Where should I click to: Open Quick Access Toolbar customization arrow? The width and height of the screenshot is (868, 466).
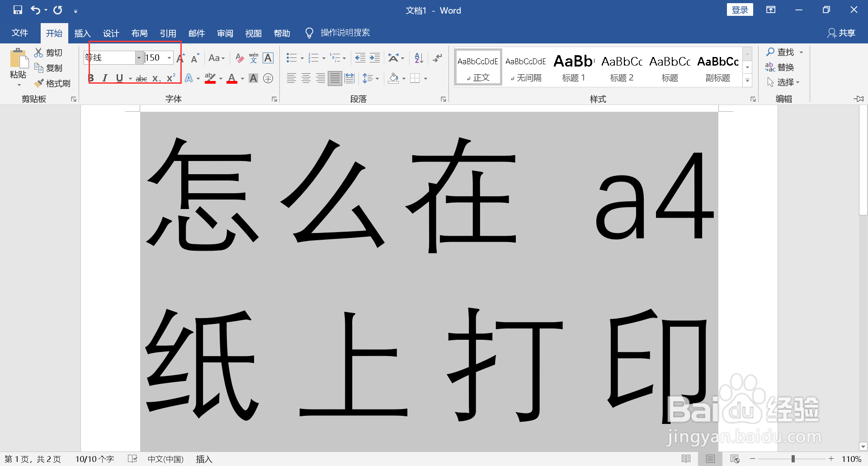click(x=75, y=11)
